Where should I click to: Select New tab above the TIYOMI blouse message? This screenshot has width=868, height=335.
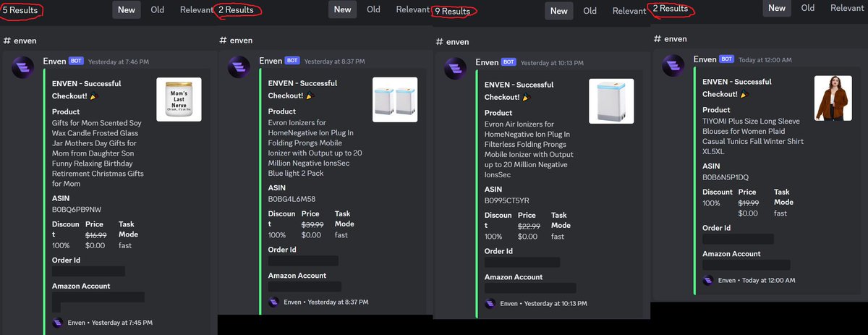pyautogui.click(x=777, y=8)
